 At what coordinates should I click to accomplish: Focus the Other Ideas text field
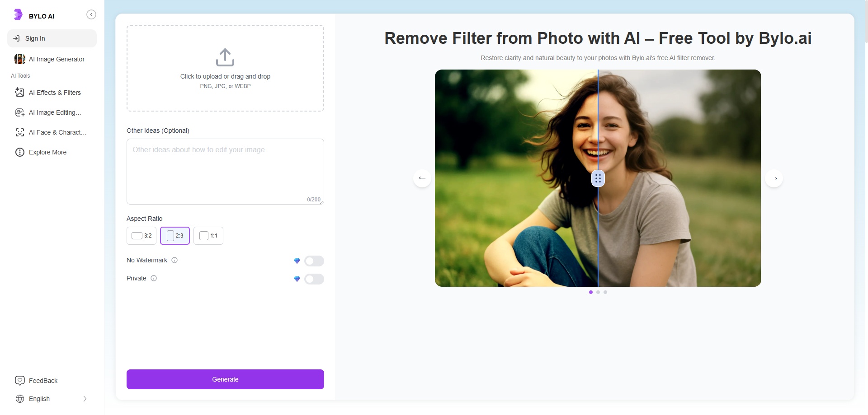[x=225, y=172]
